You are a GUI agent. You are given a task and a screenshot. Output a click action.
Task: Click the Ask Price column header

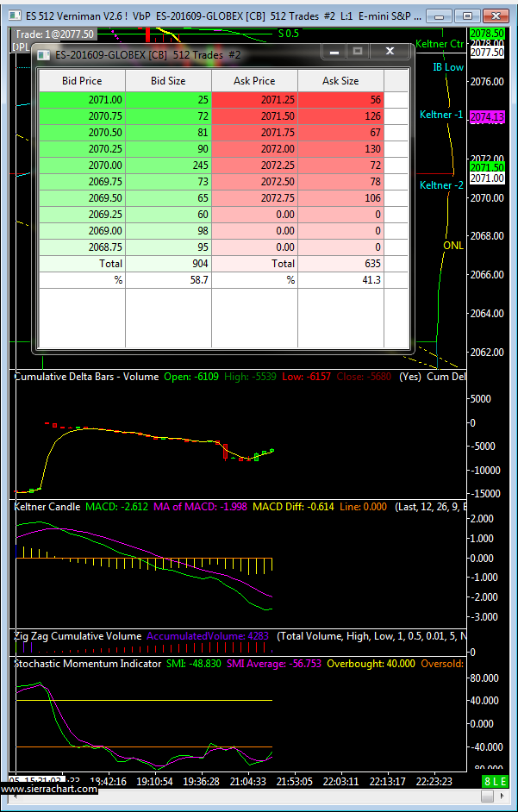point(254,81)
